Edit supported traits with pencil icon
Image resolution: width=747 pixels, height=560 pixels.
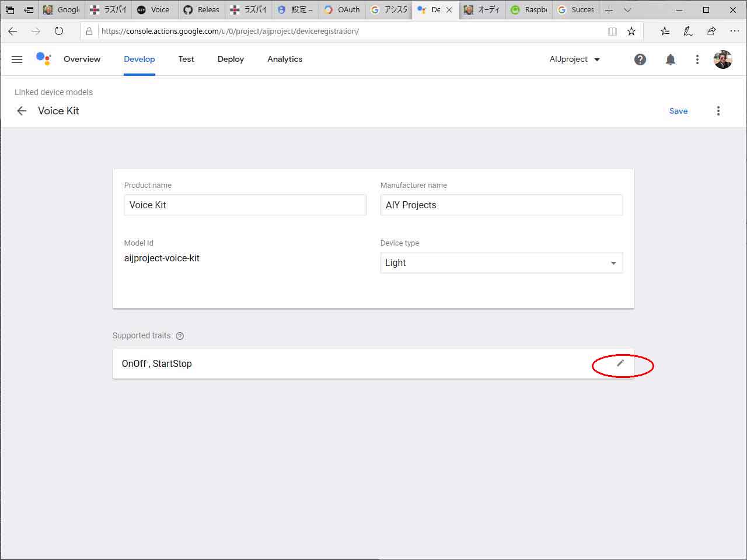click(x=620, y=363)
